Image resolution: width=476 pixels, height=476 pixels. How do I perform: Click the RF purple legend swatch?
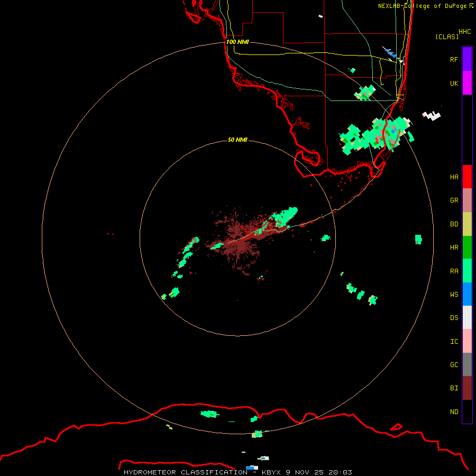tap(467, 59)
